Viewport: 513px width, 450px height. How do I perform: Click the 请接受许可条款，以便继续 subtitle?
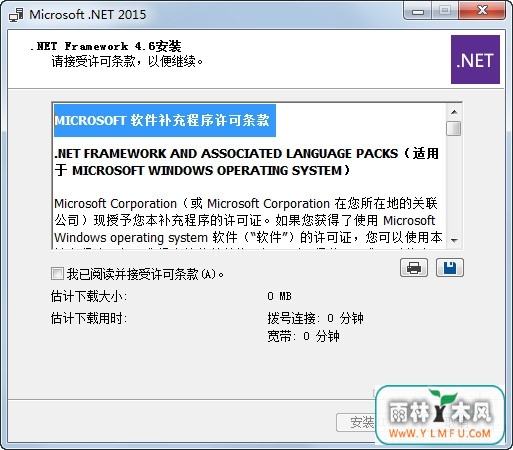tap(127, 61)
